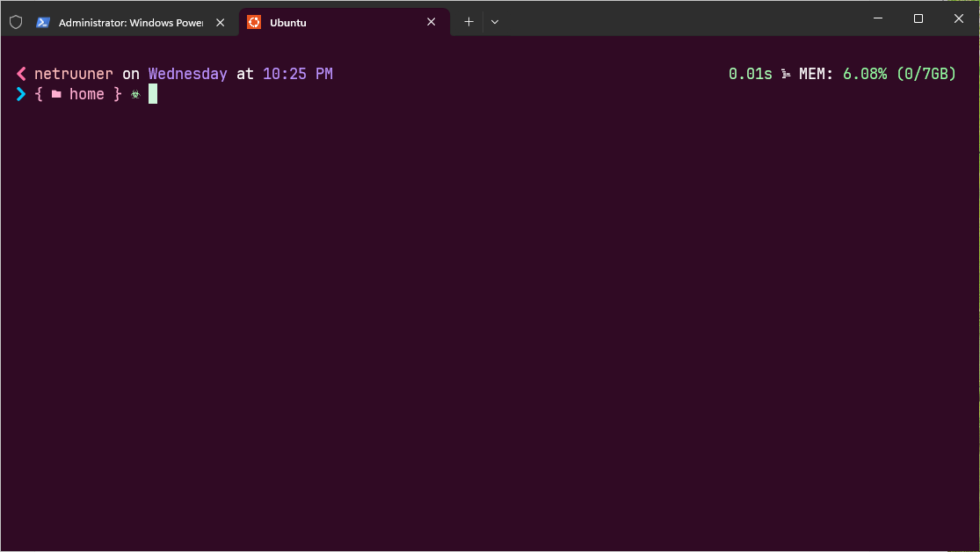Click the shield icon in the title bar
This screenshot has width=980, height=552.
(x=15, y=21)
